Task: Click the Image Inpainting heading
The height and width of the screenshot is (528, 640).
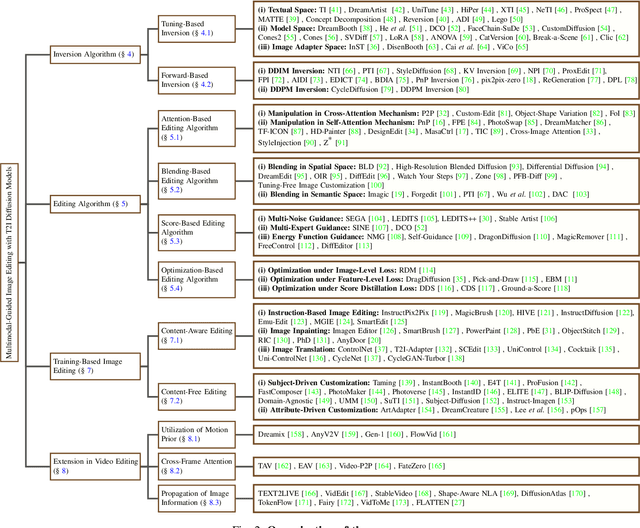Action: click(x=294, y=331)
